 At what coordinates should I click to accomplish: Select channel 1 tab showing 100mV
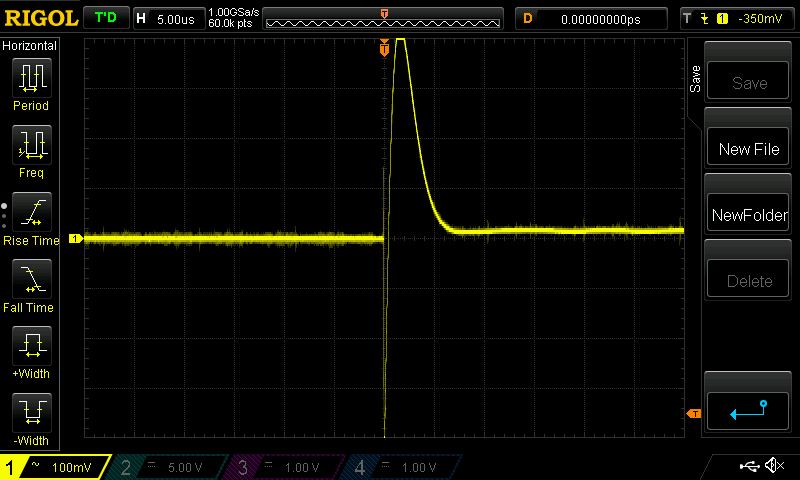pos(55,467)
